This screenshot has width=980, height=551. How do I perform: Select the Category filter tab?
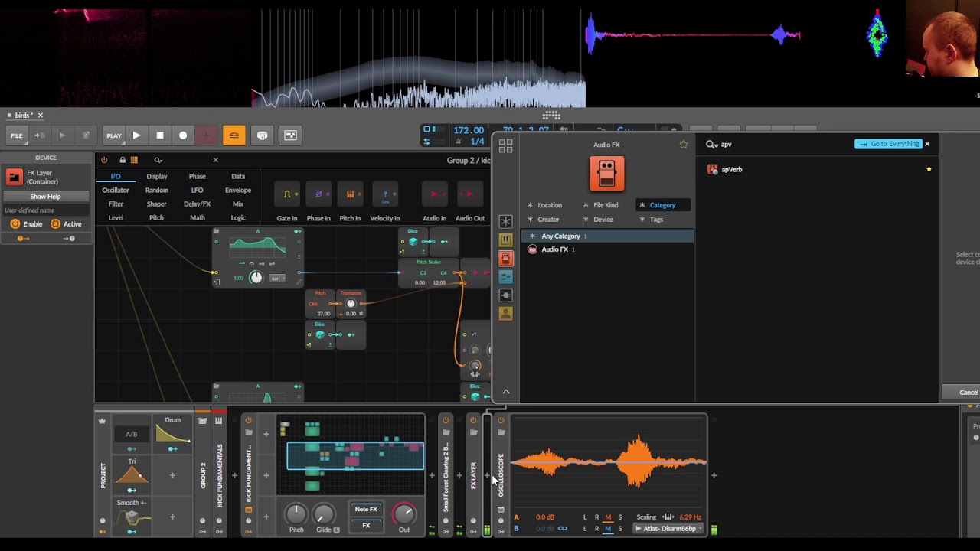662,205
